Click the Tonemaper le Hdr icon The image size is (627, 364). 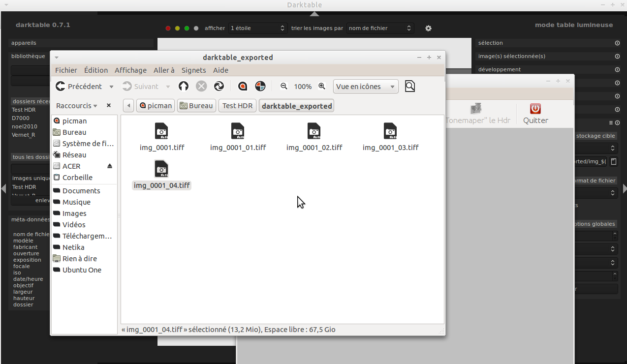(x=475, y=109)
